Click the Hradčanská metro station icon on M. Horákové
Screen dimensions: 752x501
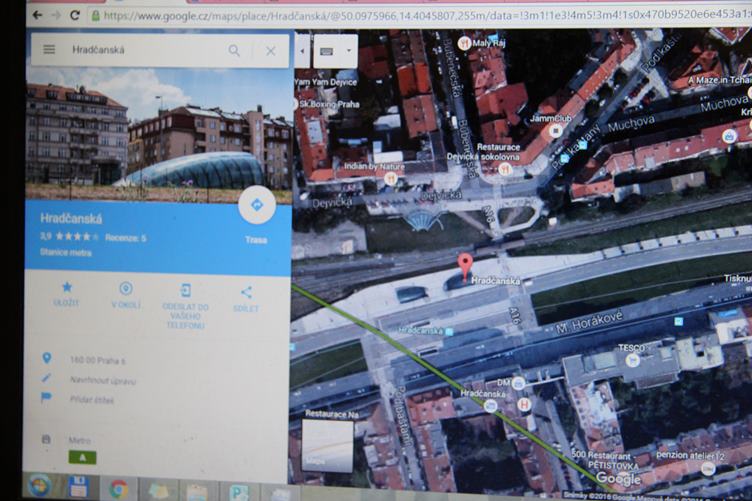click(x=449, y=331)
